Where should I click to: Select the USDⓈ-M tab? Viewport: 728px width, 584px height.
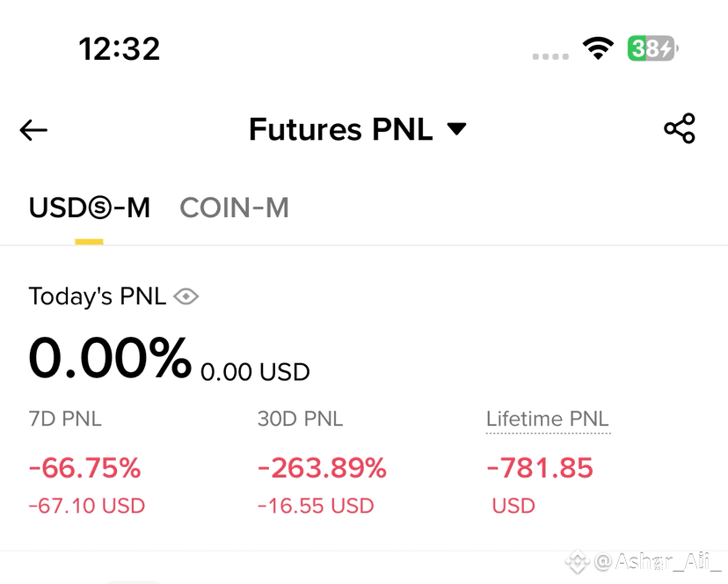tap(90, 208)
